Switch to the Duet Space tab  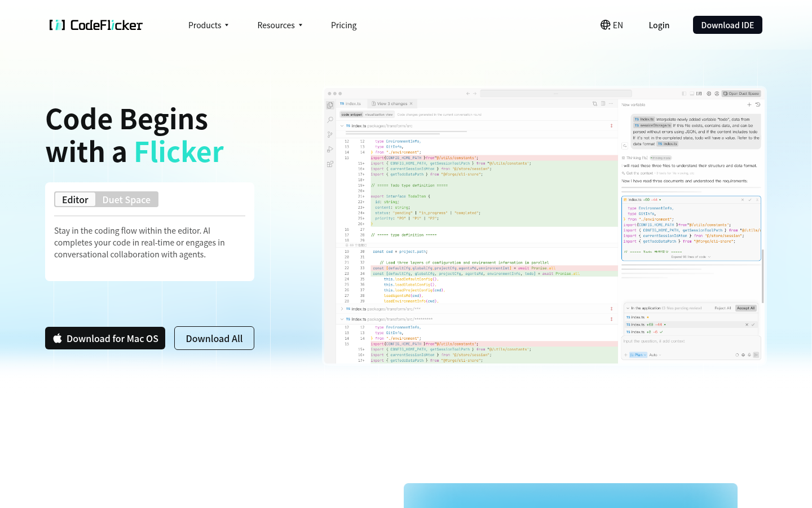[x=126, y=199]
